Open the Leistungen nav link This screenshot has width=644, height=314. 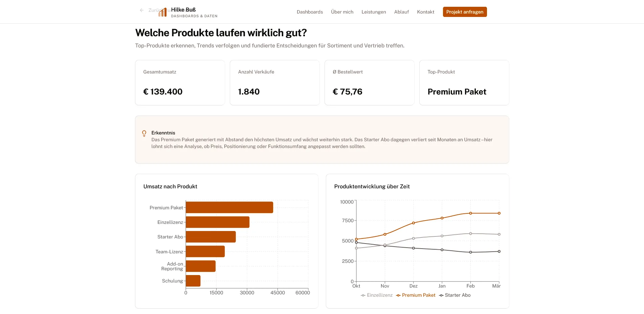[x=374, y=12]
